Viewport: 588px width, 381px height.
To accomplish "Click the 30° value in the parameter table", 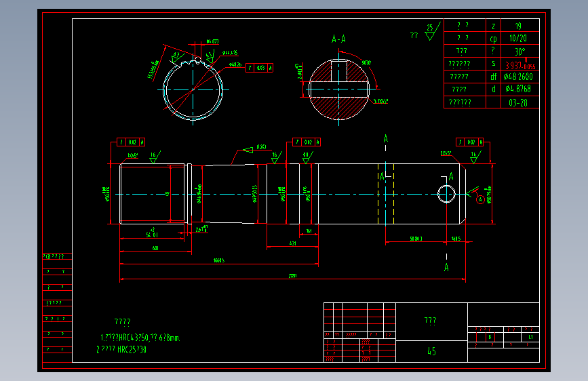I will click(520, 52).
